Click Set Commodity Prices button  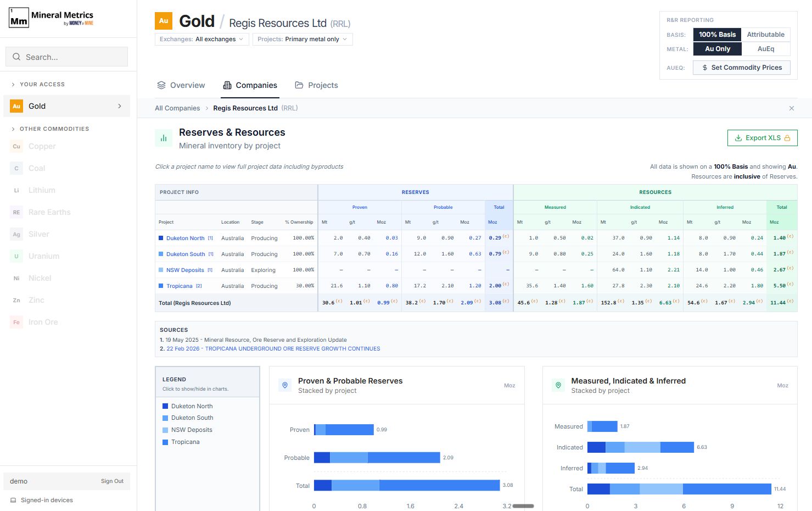click(741, 68)
